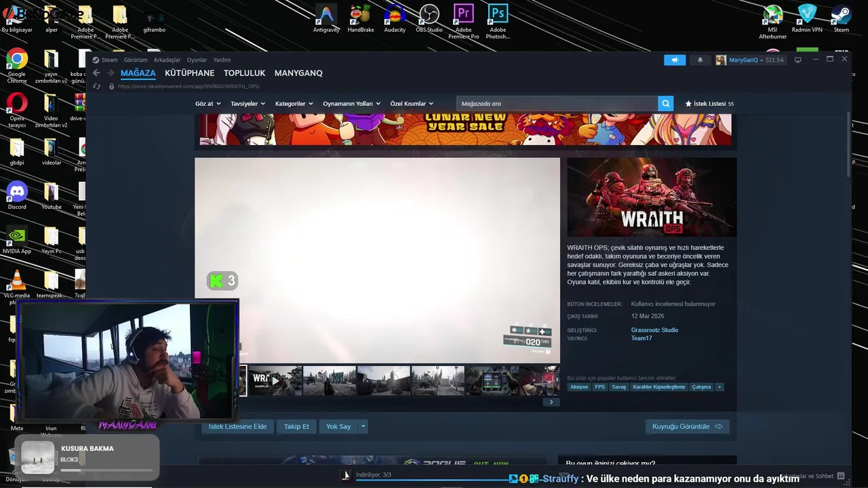This screenshot has width=868, height=488.
Task: Click the magnifier search button in store
Action: tap(666, 104)
